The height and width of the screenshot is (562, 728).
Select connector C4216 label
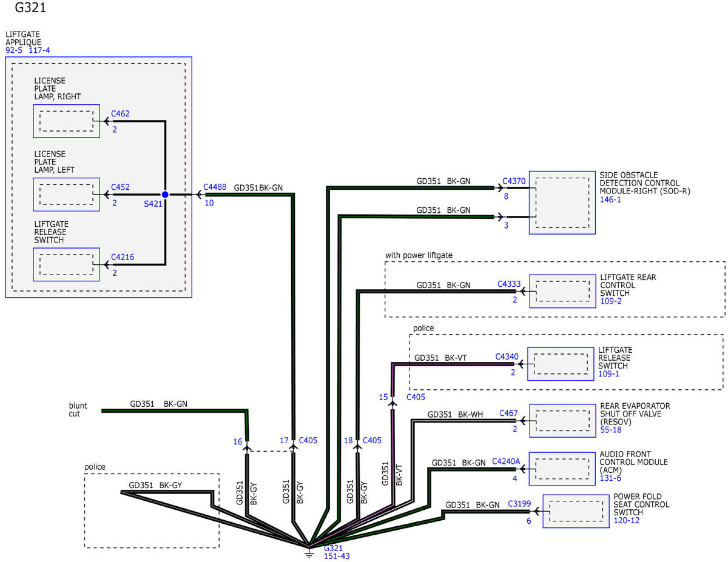[122, 257]
